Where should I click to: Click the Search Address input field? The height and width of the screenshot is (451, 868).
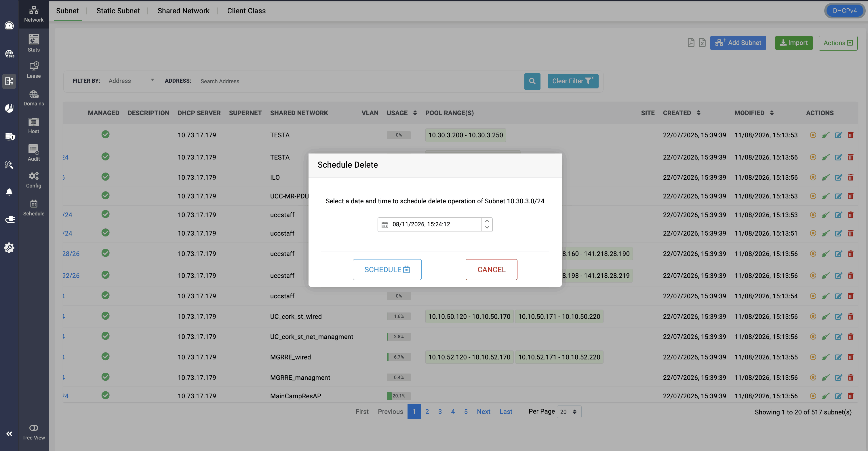360,81
